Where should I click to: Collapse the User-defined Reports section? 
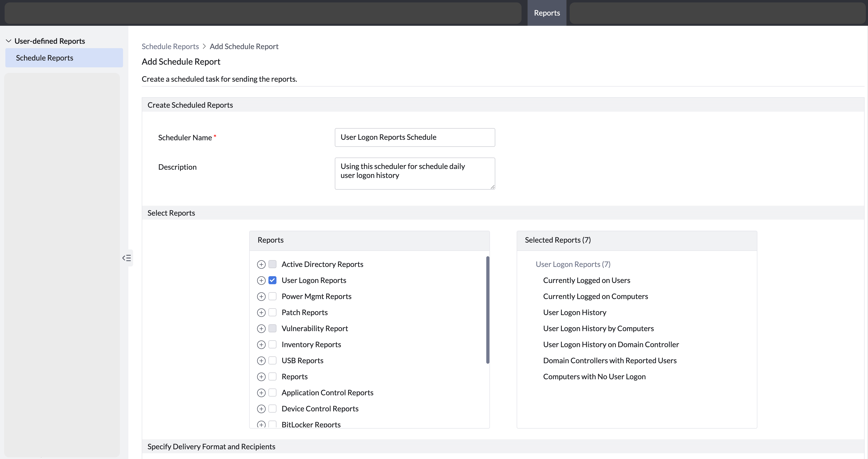tap(9, 41)
